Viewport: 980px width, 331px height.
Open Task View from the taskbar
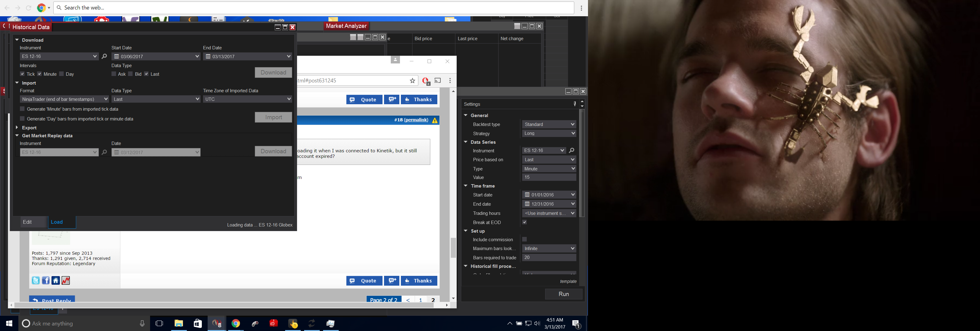point(159,323)
